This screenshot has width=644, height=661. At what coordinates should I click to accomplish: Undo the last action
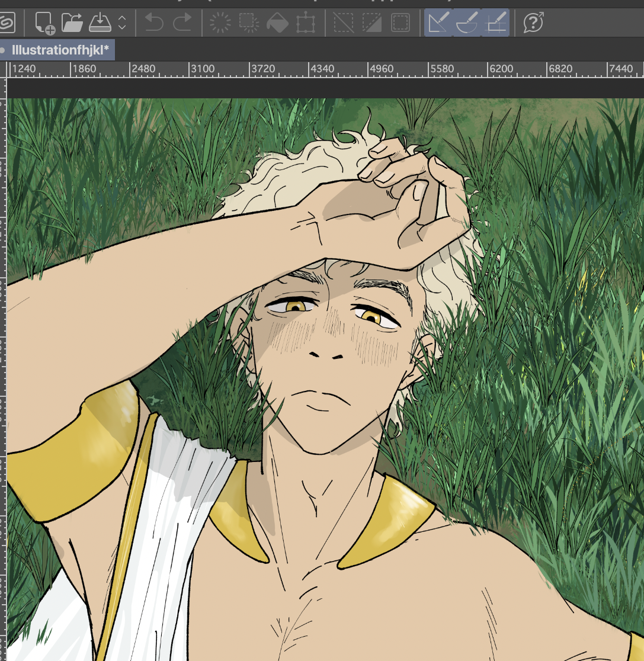click(153, 23)
